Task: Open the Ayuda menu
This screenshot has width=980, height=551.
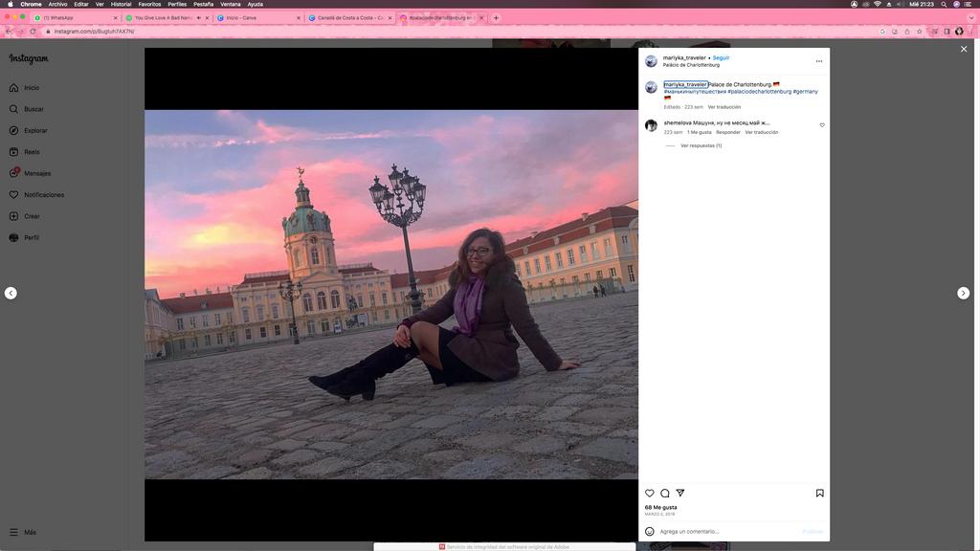Action: click(x=255, y=5)
